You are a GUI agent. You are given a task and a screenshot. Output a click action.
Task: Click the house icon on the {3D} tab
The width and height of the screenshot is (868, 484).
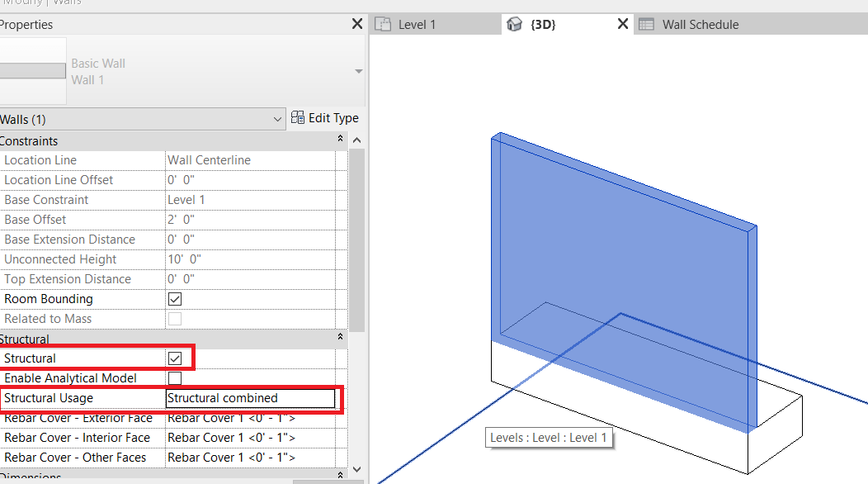515,24
